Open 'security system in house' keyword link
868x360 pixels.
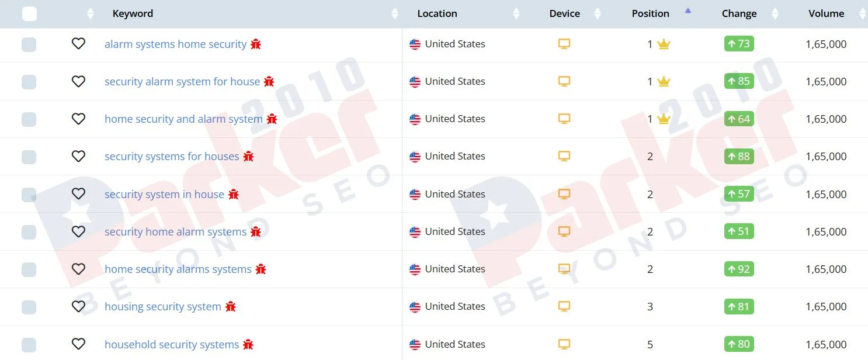tap(164, 194)
